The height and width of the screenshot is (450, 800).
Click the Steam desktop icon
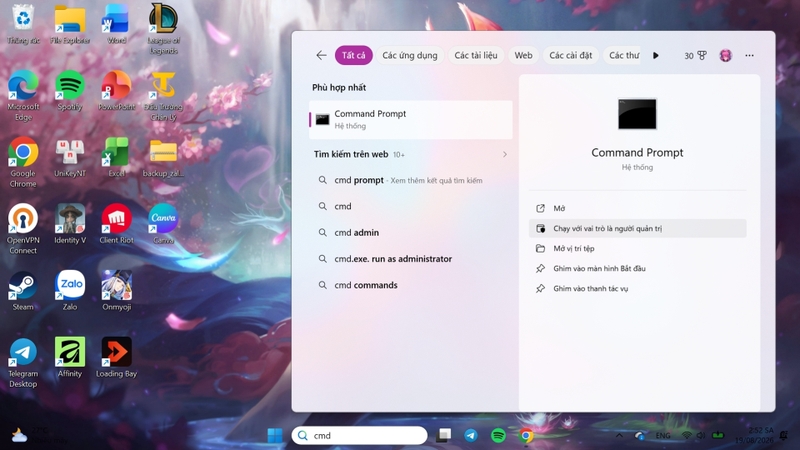pyautogui.click(x=23, y=291)
